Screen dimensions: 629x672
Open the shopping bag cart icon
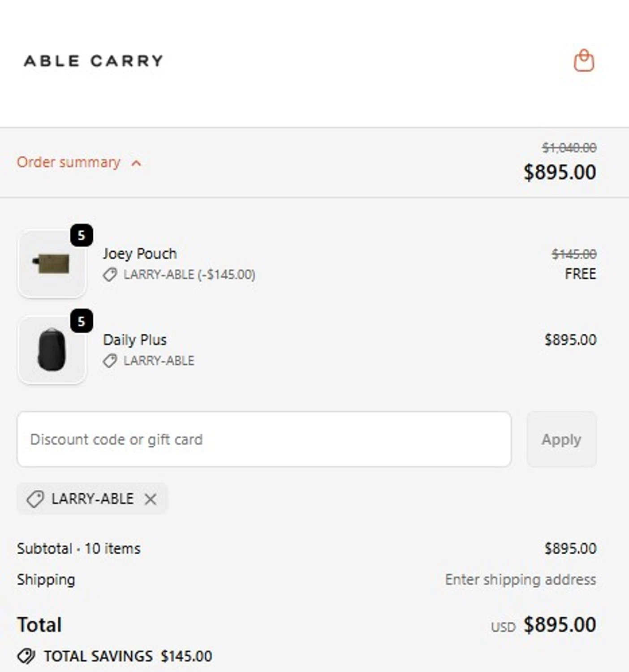pyautogui.click(x=584, y=60)
